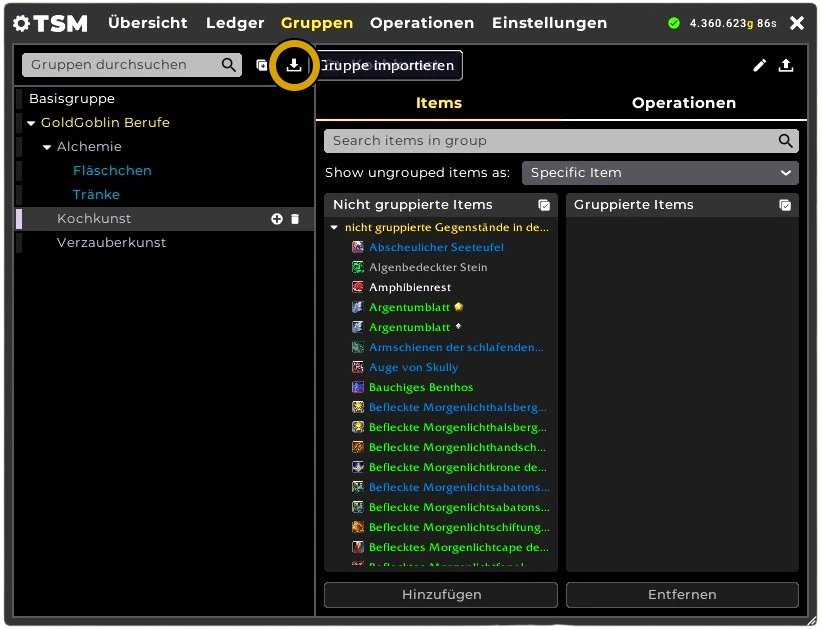This screenshot has width=822, height=630.
Task: Click Beflecktes Morgenlichtcape item icon
Action: point(358,547)
